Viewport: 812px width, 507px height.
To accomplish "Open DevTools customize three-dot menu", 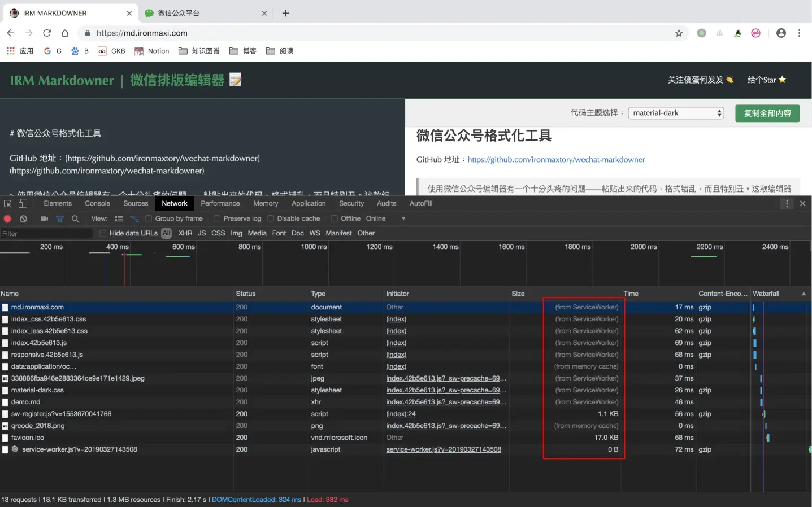I will 787,204.
